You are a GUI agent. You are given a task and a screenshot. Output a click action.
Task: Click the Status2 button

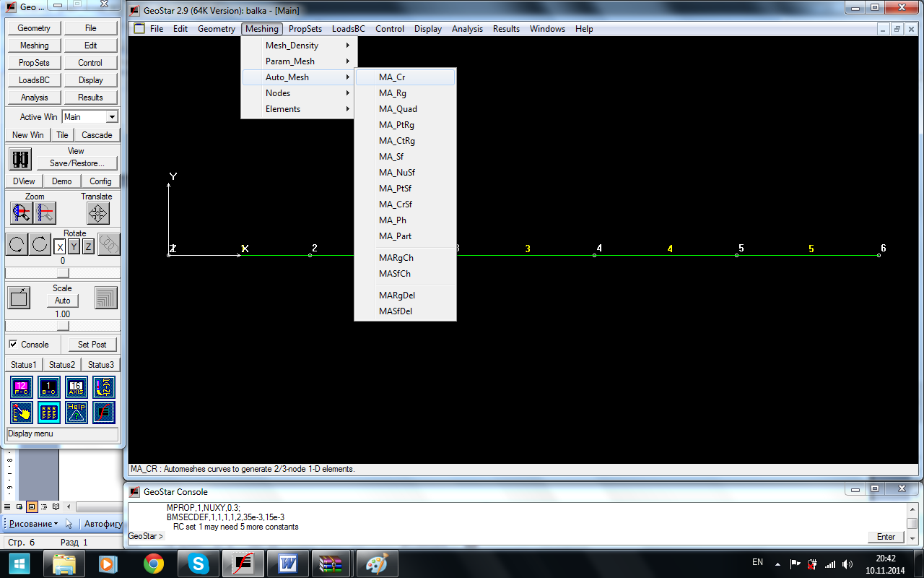coord(62,365)
